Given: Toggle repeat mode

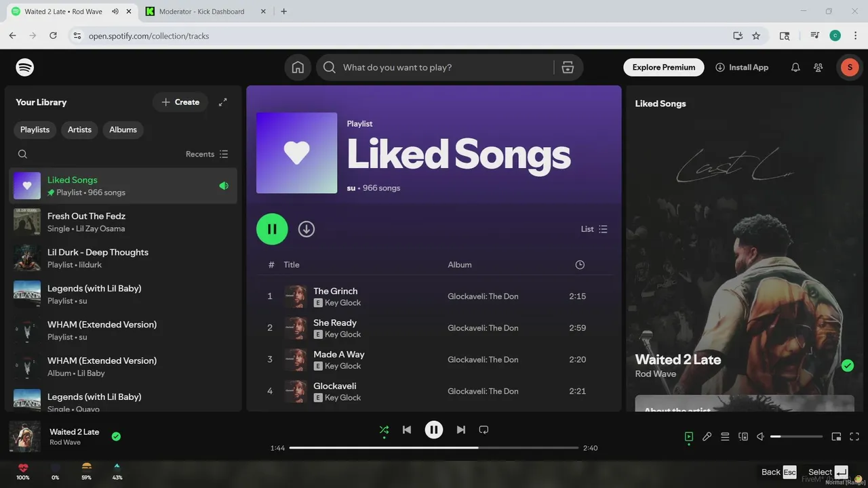Looking at the screenshot, I should pyautogui.click(x=484, y=430).
